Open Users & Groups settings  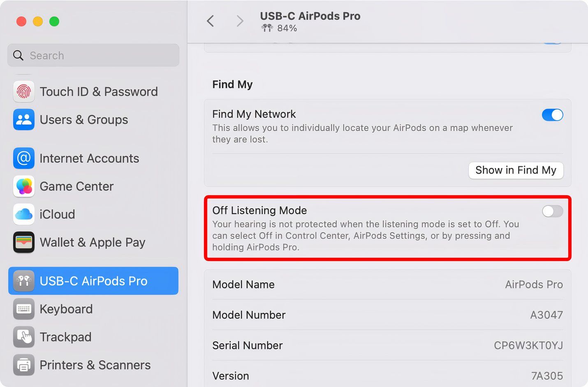pyautogui.click(x=93, y=119)
